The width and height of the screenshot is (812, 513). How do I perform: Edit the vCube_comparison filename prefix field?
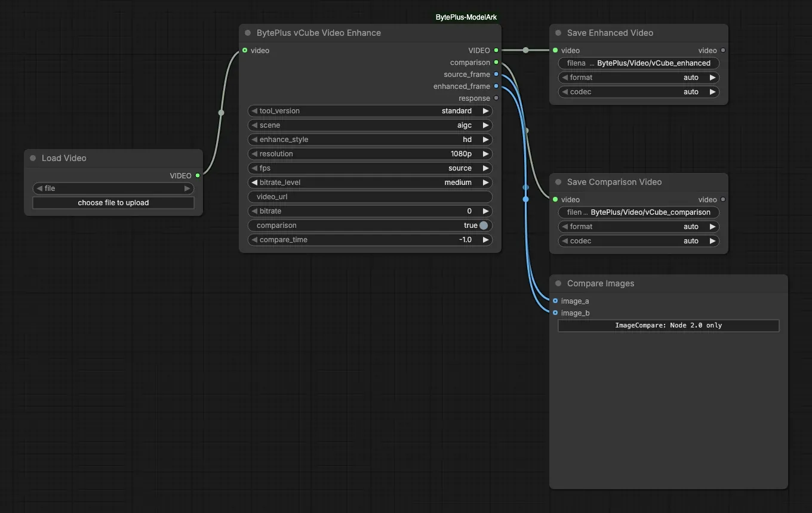(639, 212)
